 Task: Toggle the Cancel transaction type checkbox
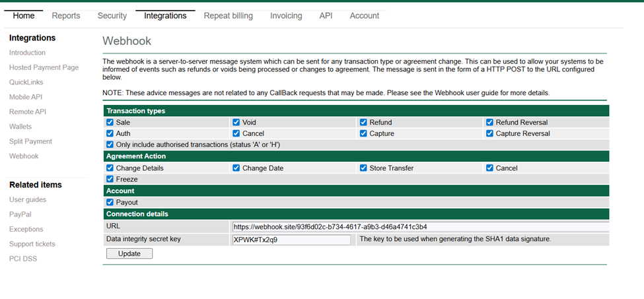click(236, 133)
